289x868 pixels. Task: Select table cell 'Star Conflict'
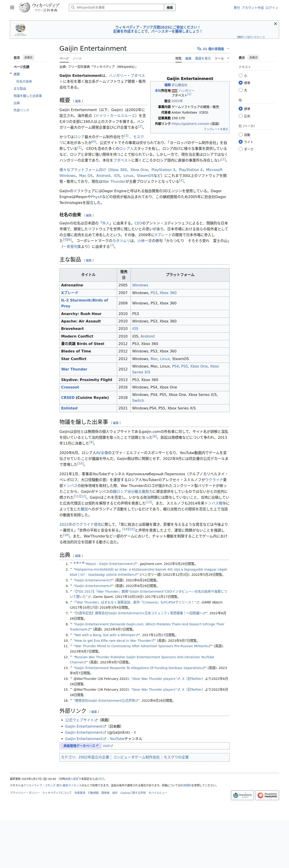point(88,359)
